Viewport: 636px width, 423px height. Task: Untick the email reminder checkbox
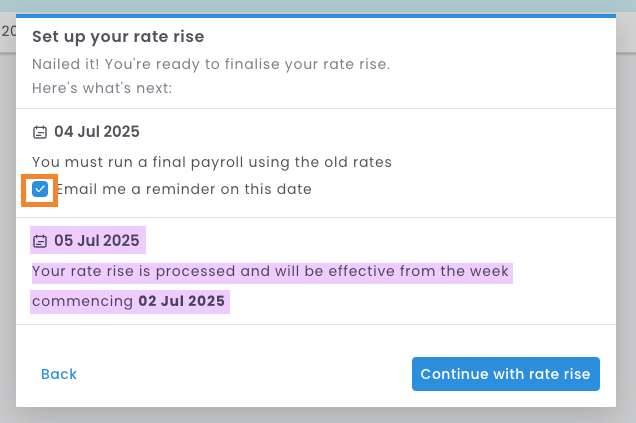click(x=40, y=189)
